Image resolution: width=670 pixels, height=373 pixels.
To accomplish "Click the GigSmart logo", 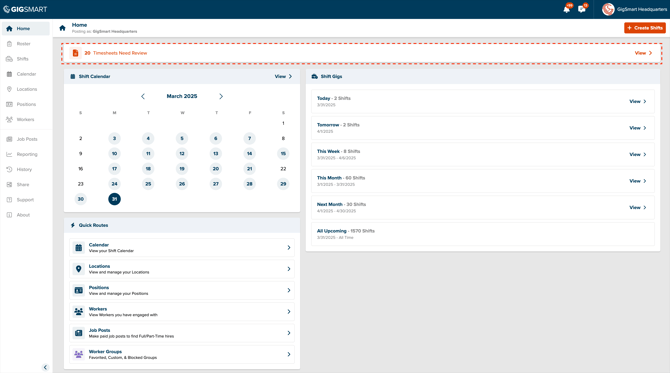I will [x=25, y=9].
